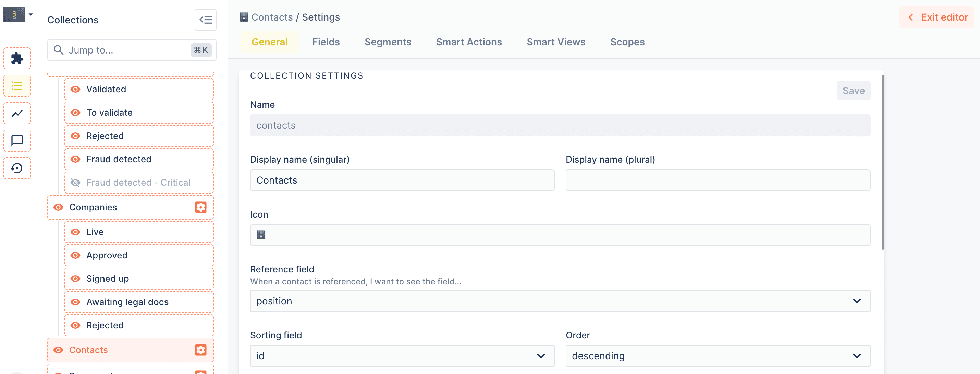Viewport: 980px width, 374px height.
Task: Open the data list icon in sidebar
Action: pos(17,86)
